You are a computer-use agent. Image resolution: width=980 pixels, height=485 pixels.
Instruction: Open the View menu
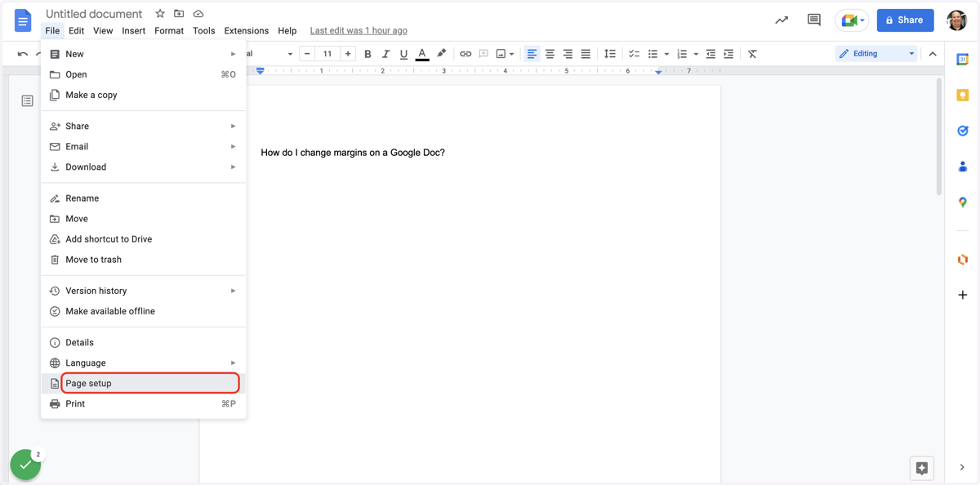103,31
